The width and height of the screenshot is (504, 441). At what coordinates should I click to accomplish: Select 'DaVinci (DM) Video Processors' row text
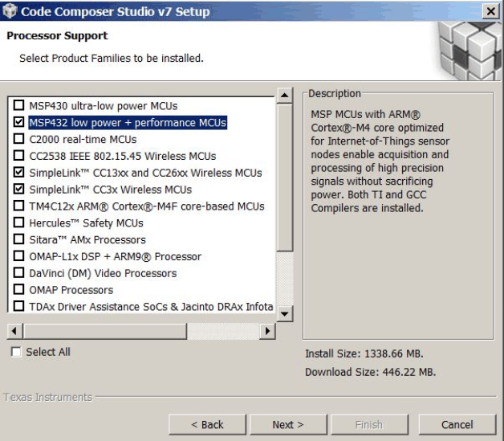(103, 273)
